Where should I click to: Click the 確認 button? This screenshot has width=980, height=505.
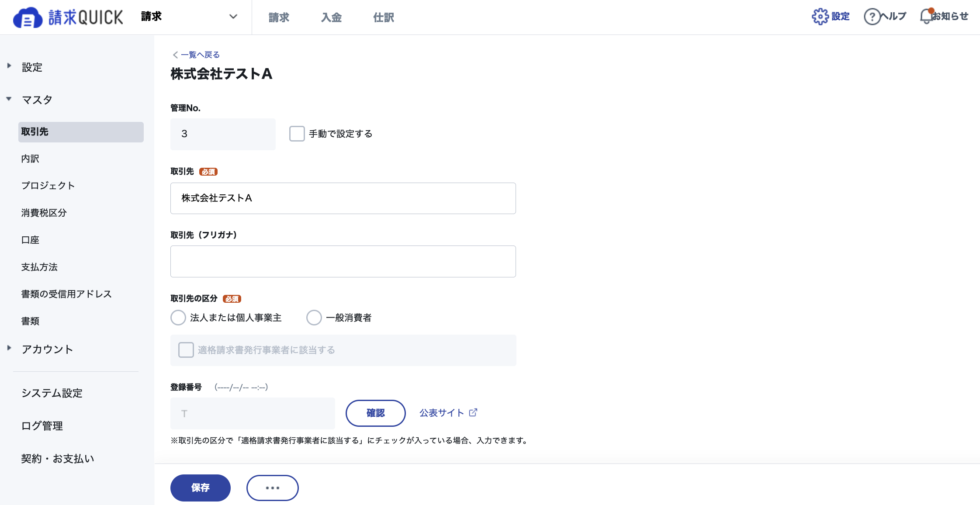click(x=376, y=413)
